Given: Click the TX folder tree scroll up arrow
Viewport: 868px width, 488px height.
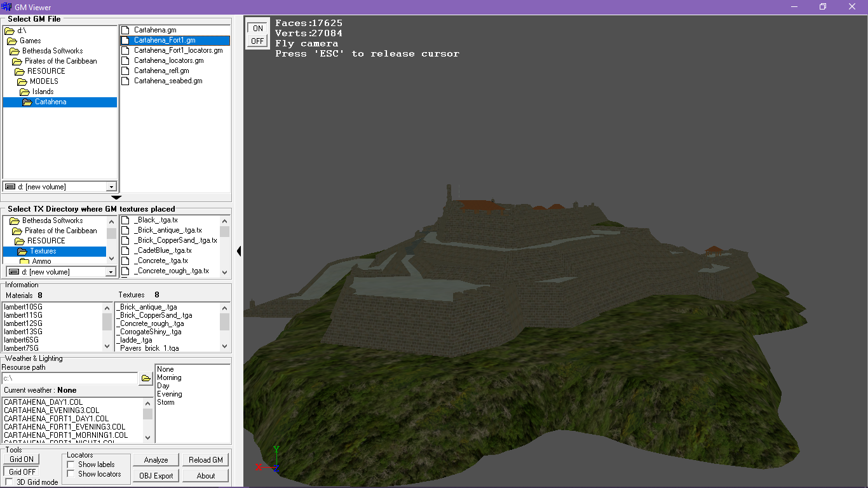Looking at the screenshot, I should point(111,220).
